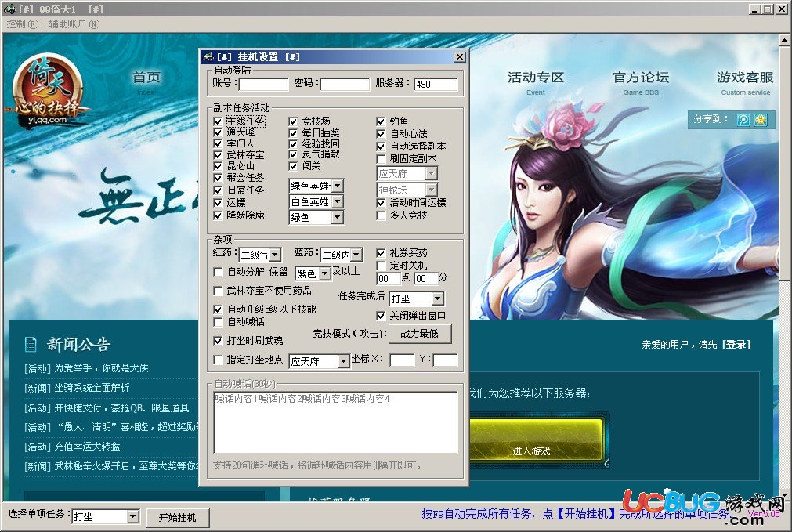Viewport: 792px width, 532px height.
Task: Click the 新闻公告 document icon
Action: (x=31, y=345)
